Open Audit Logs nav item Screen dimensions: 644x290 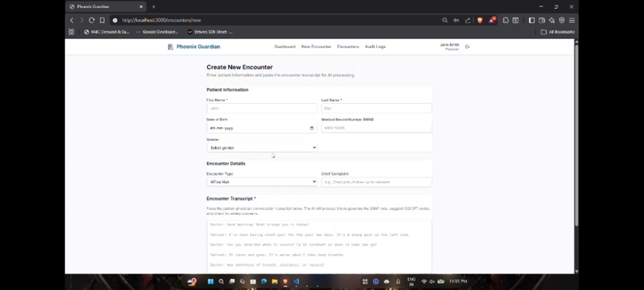pyautogui.click(x=376, y=47)
